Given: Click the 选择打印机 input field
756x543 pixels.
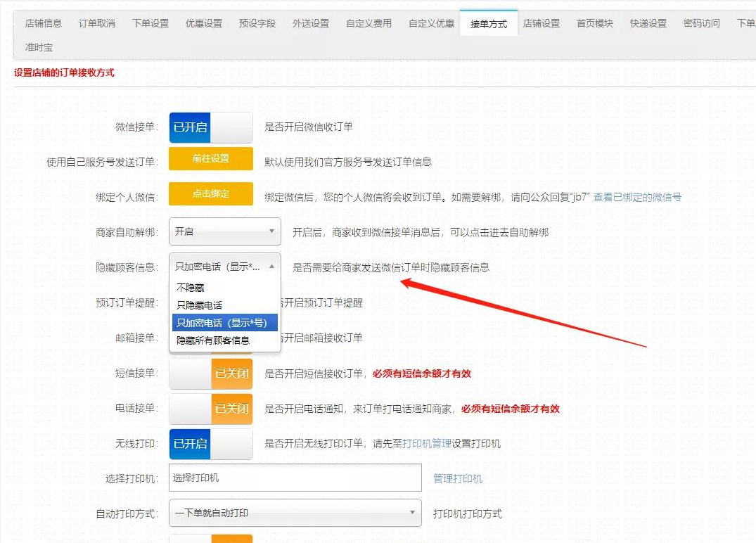Looking at the screenshot, I should (295, 479).
